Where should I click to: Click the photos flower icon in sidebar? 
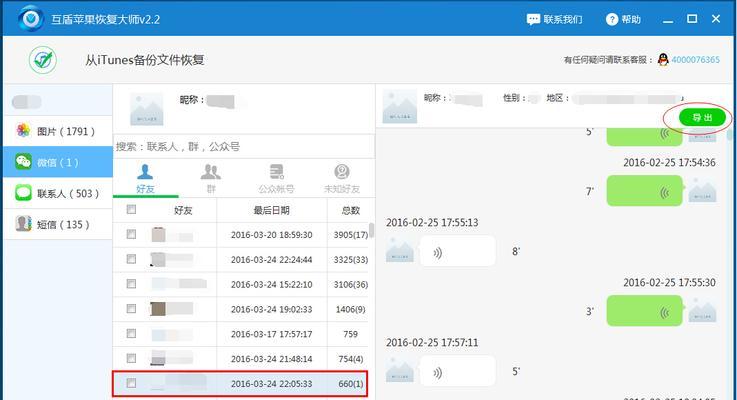[23, 130]
